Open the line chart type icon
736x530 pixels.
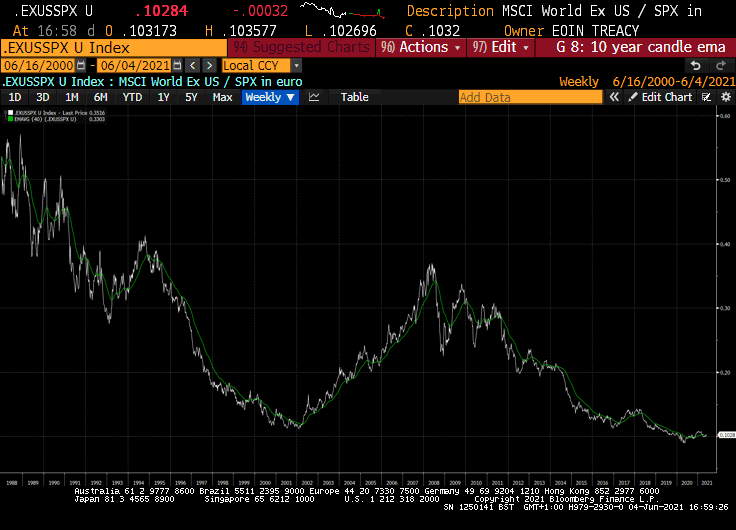(x=314, y=97)
